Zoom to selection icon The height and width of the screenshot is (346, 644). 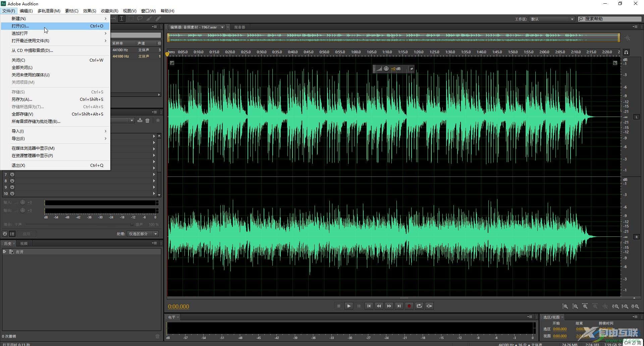[x=635, y=306]
